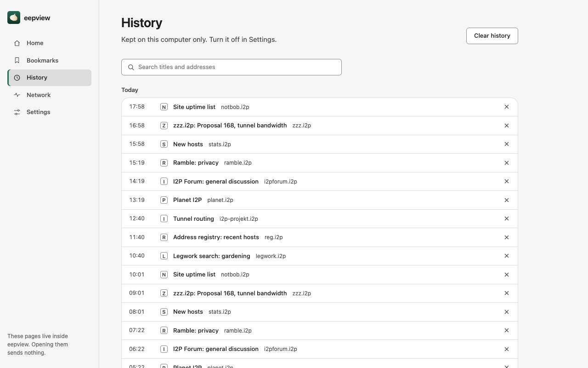Open Address registry: recent hosts entry
The image size is (588, 368).
pyautogui.click(x=216, y=237)
